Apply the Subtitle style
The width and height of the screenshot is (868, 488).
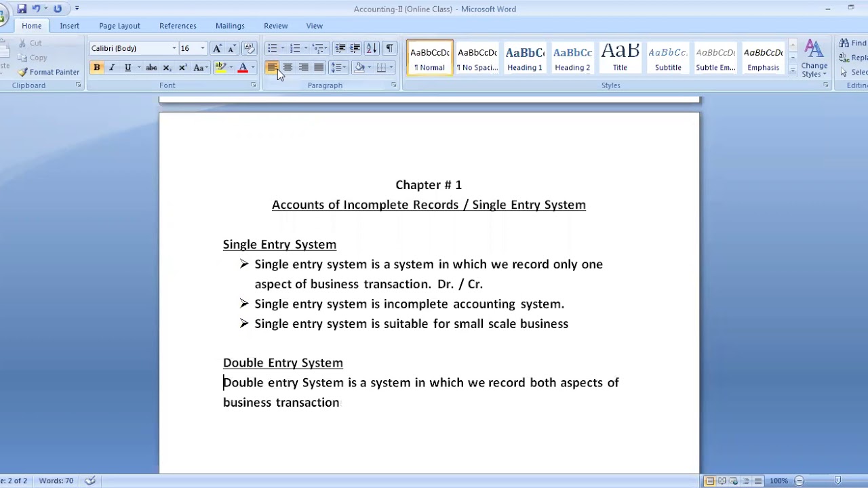668,58
